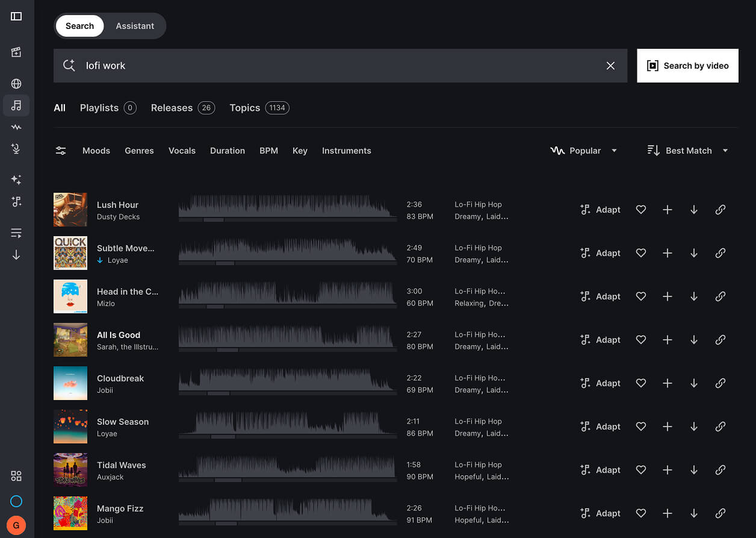Click the waveform of Tidal Waves
This screenshot has width=756, height=538.
(288, 469)
